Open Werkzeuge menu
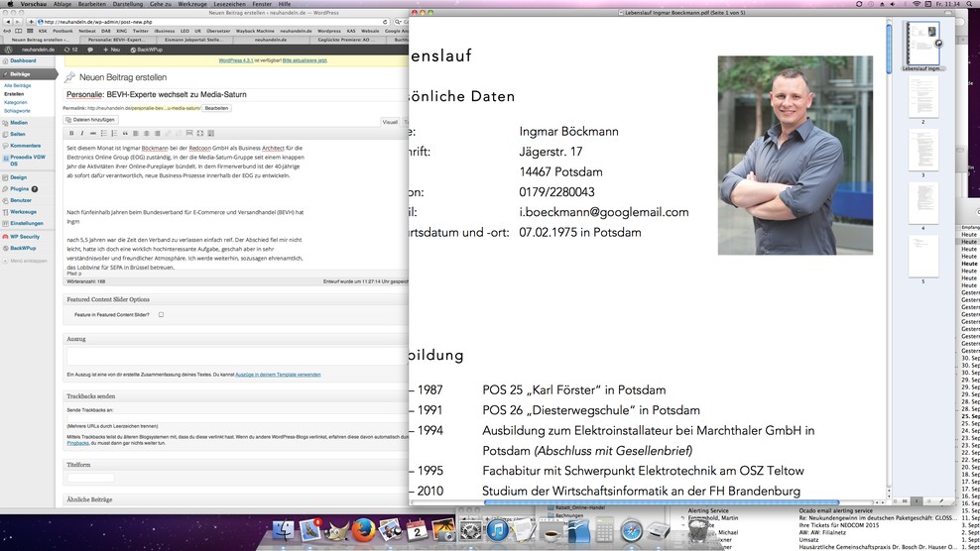The height and width of the screenshot is (551, 980). (x=192, y=4)
